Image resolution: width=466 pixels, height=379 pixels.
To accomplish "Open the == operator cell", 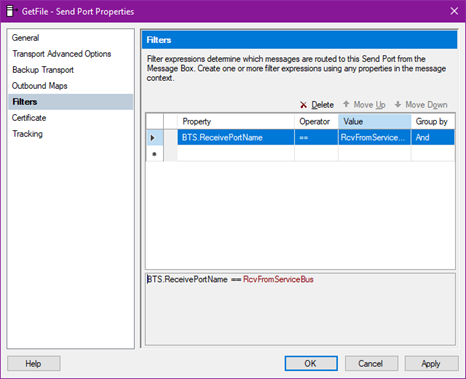I will (x=316, y=137).
